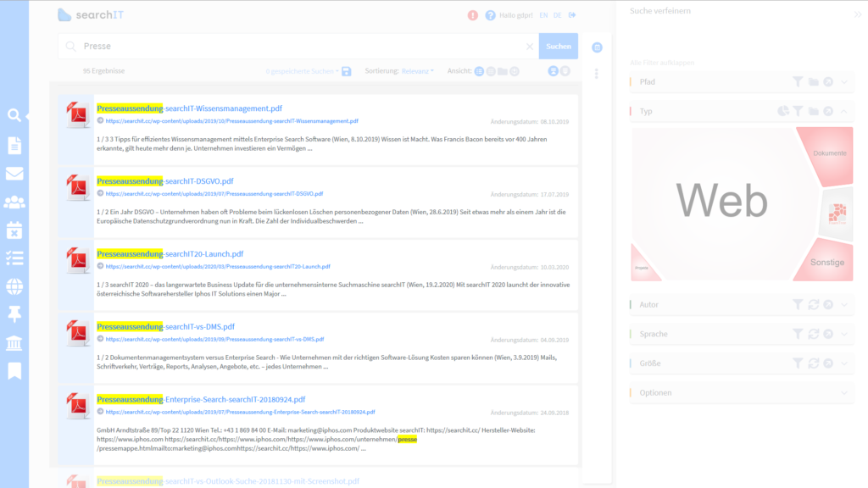Select the Dokumente segment in Typ chart
The image size is (868, 488).
[829, 153]
